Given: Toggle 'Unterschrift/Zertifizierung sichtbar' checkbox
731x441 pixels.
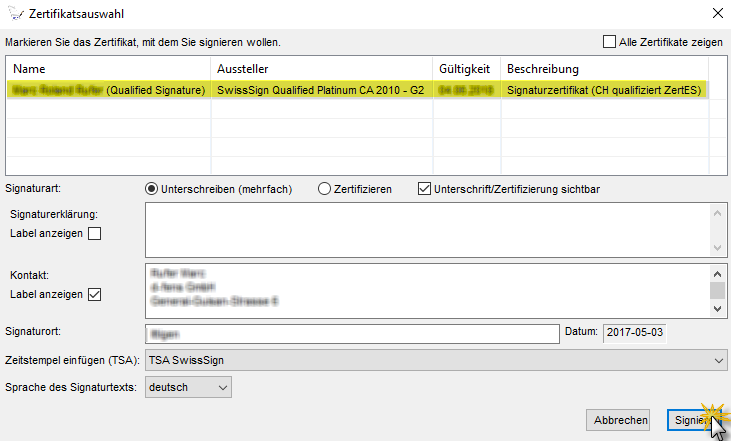Looking at the screenshot, I should click(x=424, y=188).
